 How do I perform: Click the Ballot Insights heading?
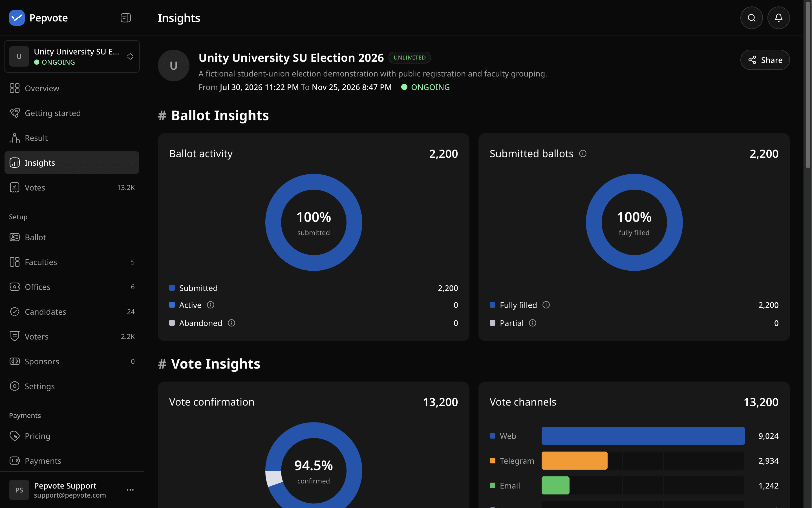[213, 115]
